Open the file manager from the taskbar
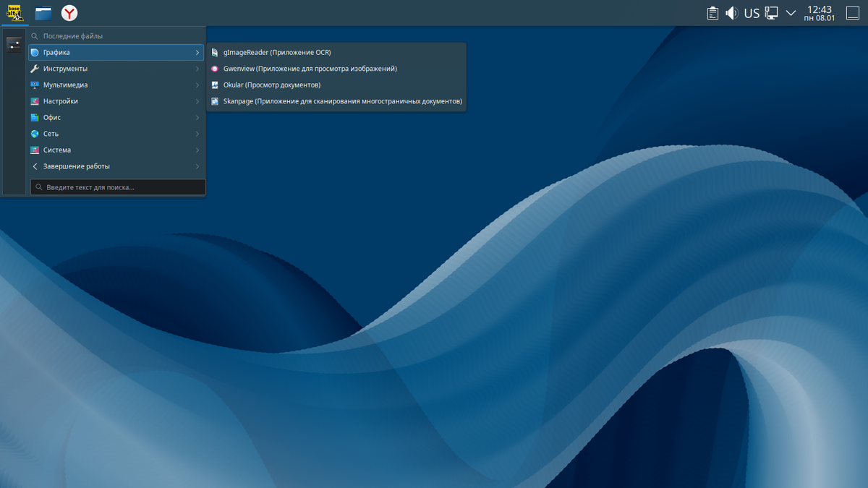This screenshot has width=868, height=488. click(42, 12)
